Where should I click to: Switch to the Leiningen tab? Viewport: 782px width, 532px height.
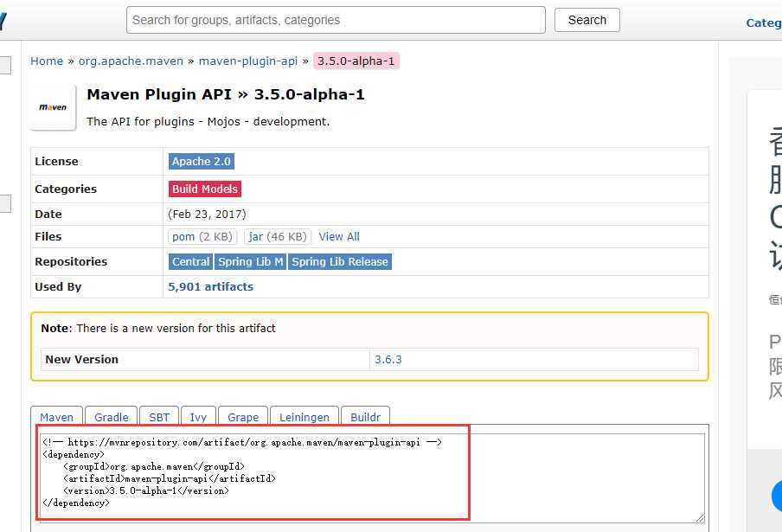point(304,417)
